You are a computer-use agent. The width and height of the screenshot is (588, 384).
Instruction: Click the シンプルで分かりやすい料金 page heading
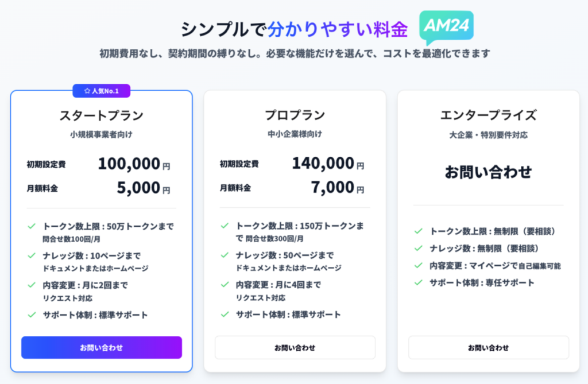click(294, 29)
